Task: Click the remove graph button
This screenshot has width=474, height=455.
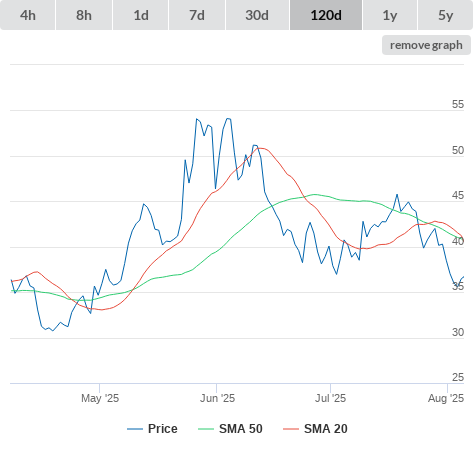Action: (x=426, y=45)
